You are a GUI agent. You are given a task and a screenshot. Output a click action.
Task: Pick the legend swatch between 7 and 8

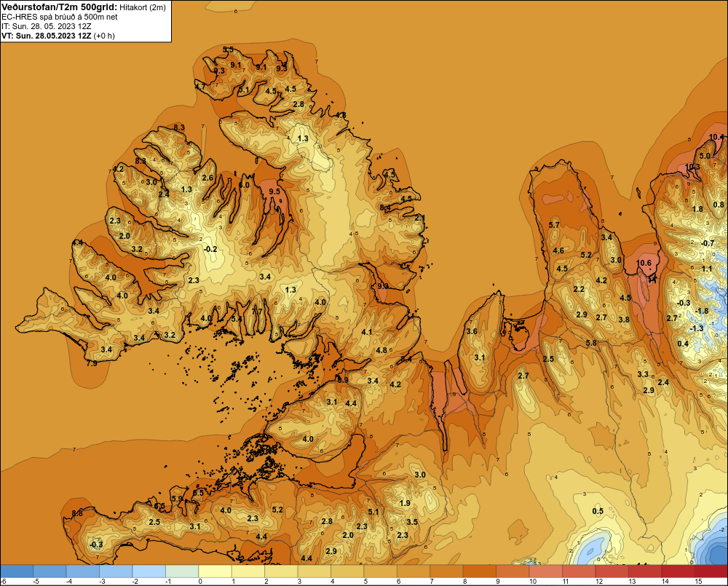click(x=447, y=571)
